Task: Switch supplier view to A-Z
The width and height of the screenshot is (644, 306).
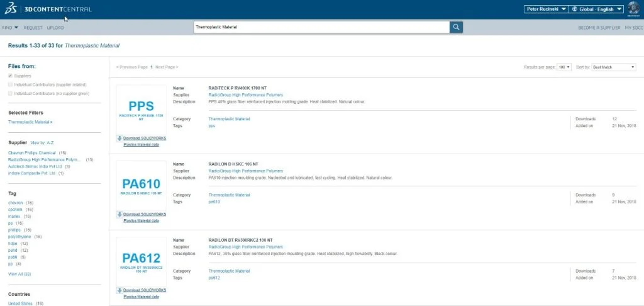Action: pos(42,143)
